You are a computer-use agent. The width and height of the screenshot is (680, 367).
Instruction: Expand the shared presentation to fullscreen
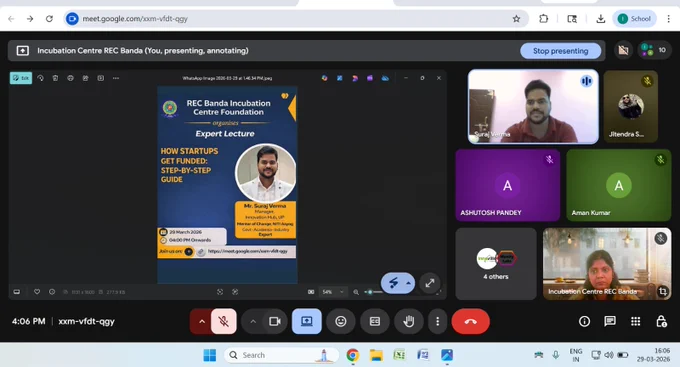pos(430,283)
